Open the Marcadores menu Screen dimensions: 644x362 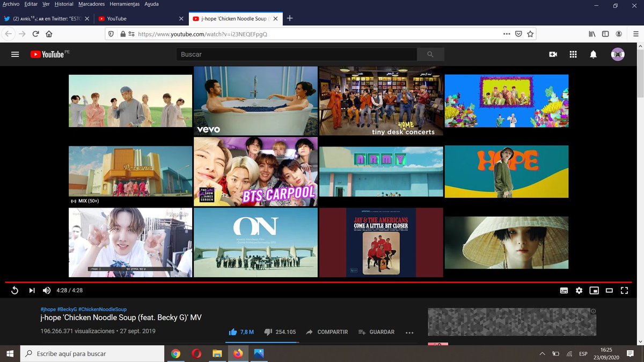[x=92, y=4]
